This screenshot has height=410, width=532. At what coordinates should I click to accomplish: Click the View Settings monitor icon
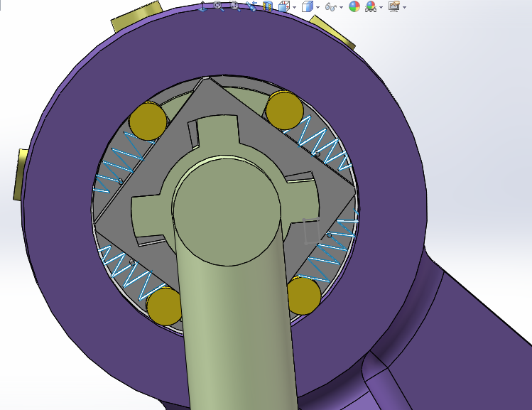[394, 6]
